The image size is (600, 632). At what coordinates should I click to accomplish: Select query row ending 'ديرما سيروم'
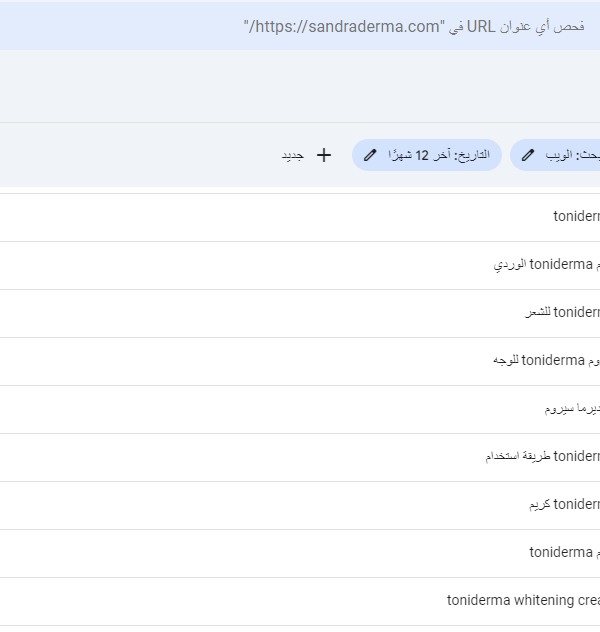tap(300, 409)
